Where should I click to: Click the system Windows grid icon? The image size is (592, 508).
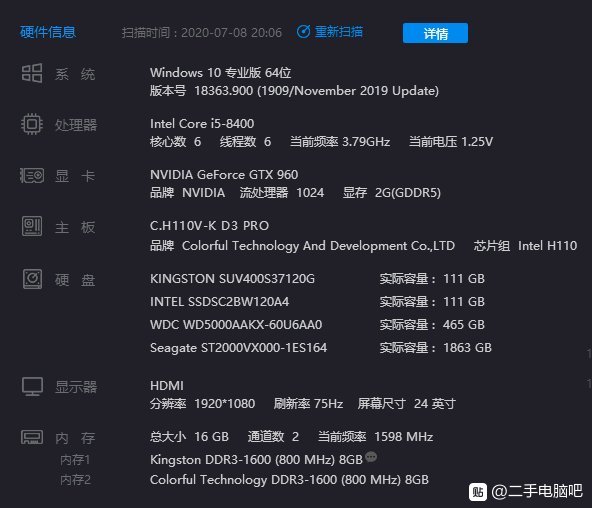click(32, 73)
